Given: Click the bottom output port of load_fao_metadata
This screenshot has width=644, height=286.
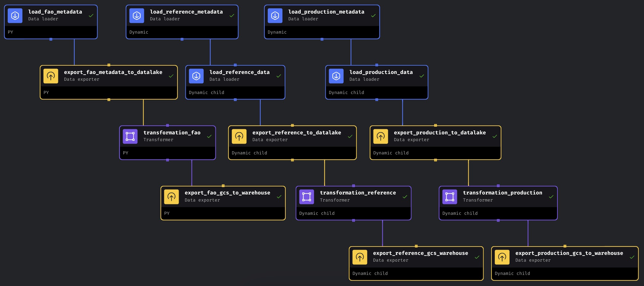Looking at the screenshot, I should coord(51,39).
